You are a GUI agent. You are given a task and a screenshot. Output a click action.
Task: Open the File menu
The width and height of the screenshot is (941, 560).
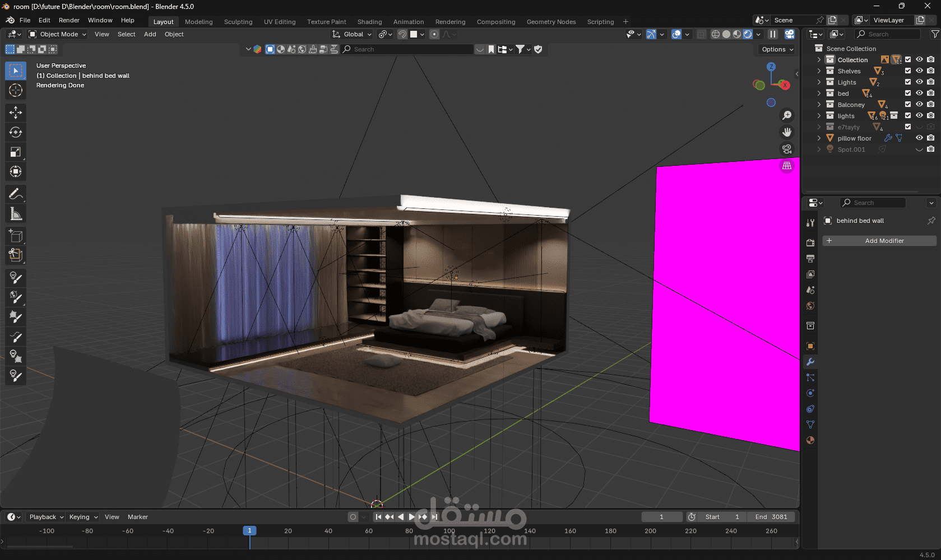tap(25, 20)
